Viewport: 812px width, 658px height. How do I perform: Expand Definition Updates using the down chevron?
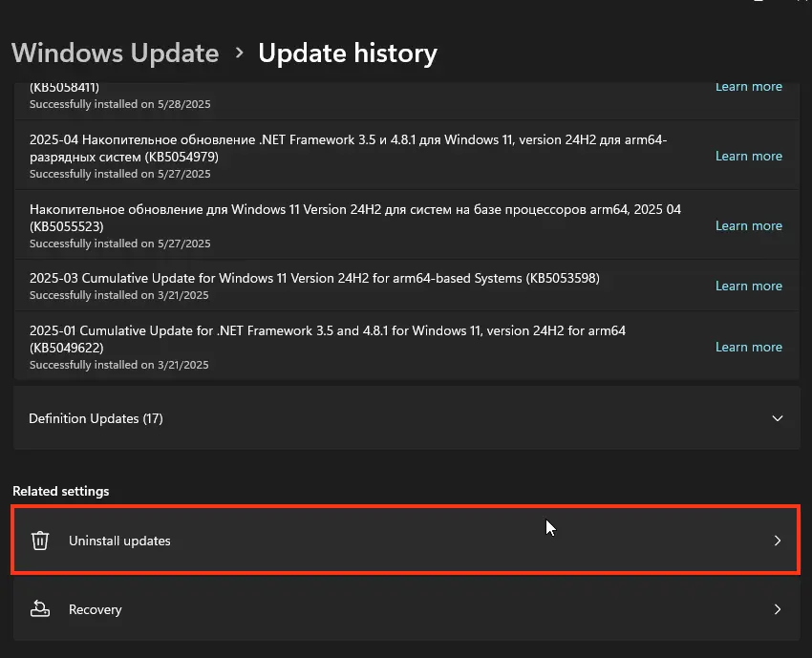pyautogui.click(x=777, y=418)
